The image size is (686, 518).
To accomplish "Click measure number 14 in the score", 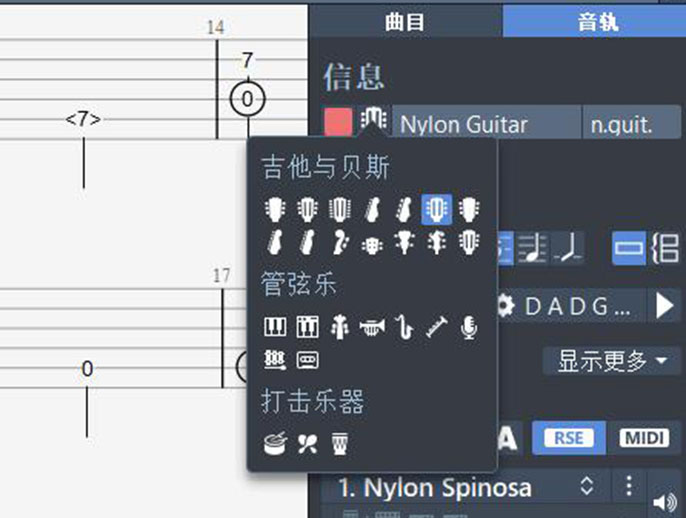I will [x=215, y=27].
